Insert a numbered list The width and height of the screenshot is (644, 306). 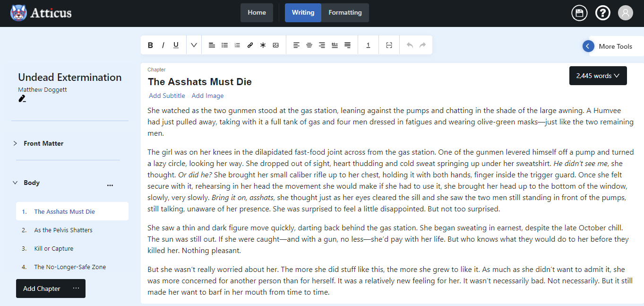[x=237, y=45]
